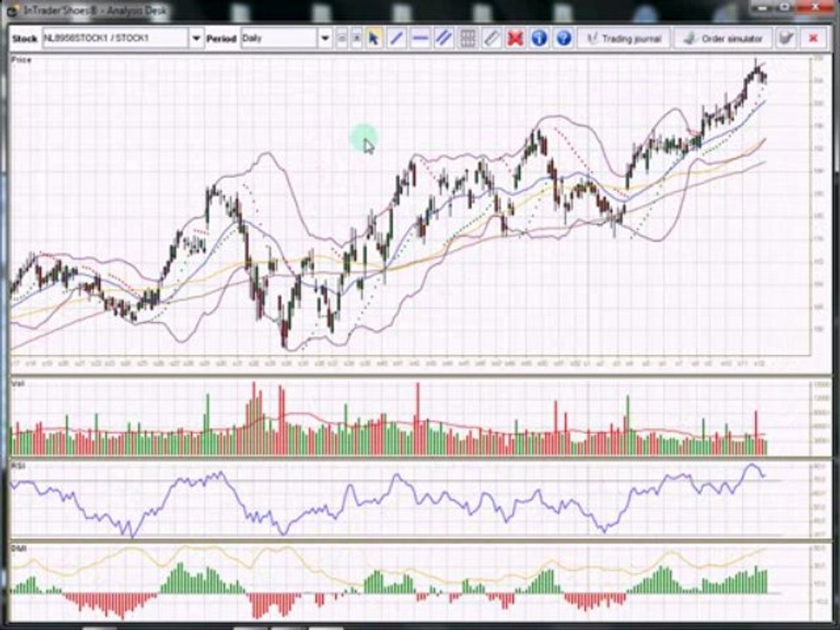The image size is (840, 630).
Task: Select the ruler measurement tool
Action: [491, 38]
